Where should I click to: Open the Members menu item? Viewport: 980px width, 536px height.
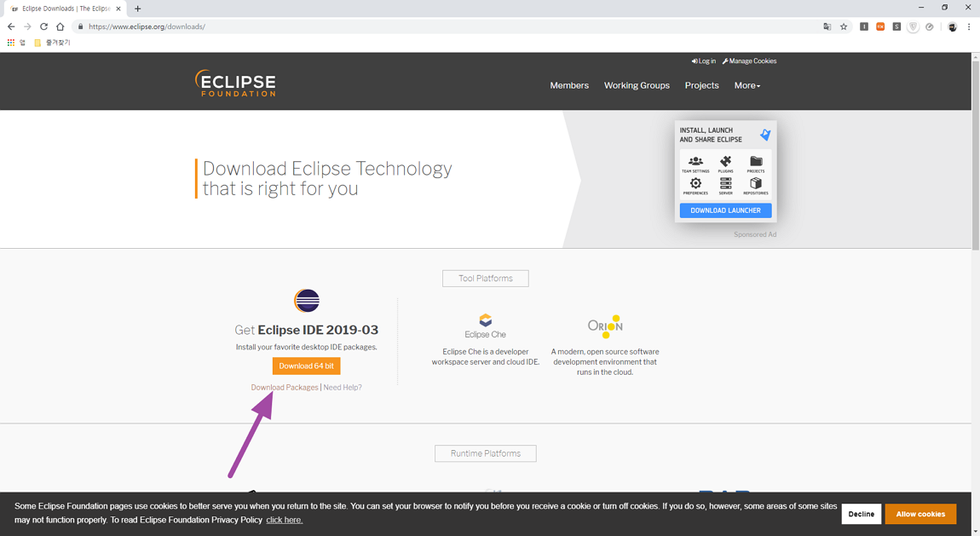click(569, 85)
